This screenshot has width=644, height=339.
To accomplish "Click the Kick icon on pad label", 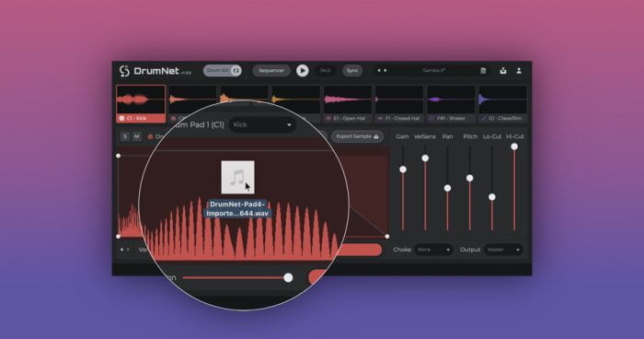I will 121,119.
